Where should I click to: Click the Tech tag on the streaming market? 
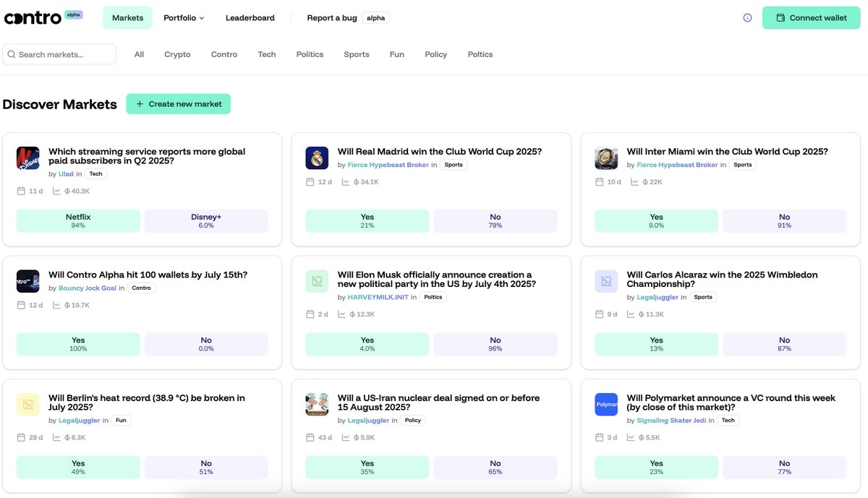95,174
